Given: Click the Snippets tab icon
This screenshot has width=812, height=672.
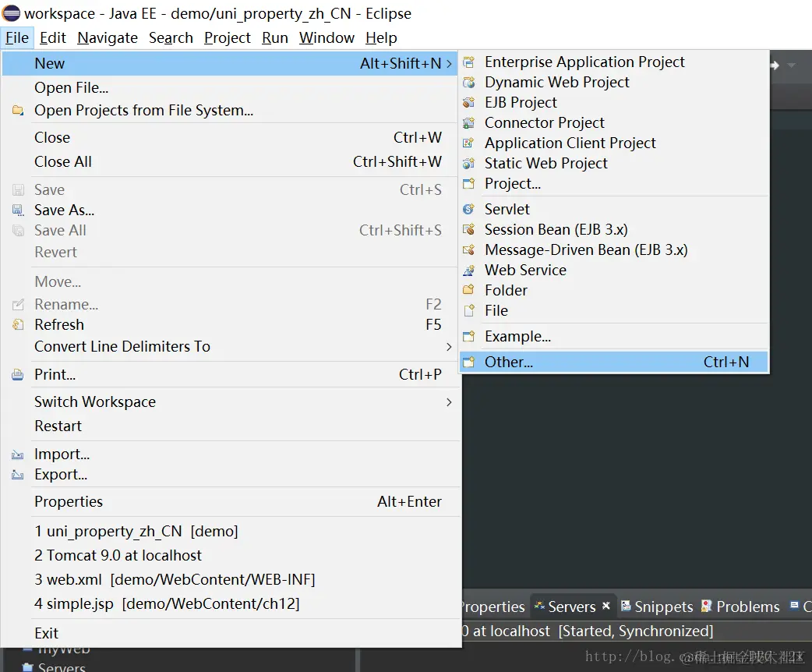Looking at the screenshot, I should [x=626, y=606].
